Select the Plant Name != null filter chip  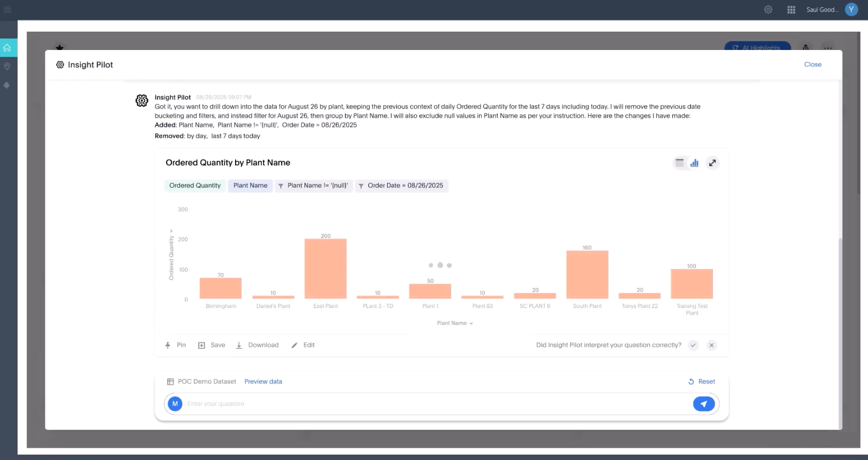pyautogui.click(x=314, y=186)
